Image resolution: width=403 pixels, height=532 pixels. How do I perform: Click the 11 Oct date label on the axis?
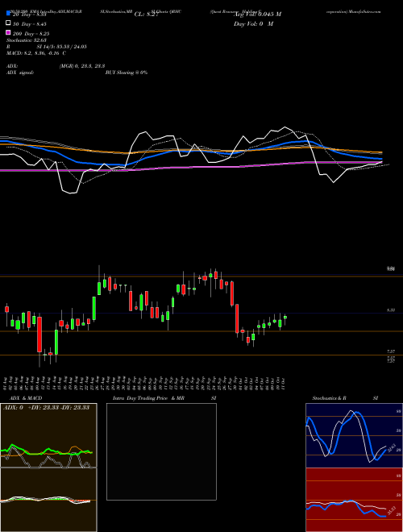[x=283, y=383]
